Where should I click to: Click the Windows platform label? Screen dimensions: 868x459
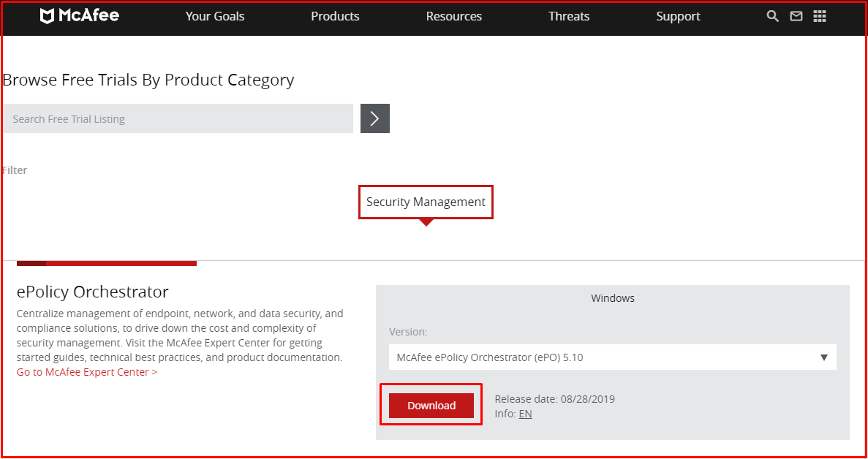click(613, 298)
